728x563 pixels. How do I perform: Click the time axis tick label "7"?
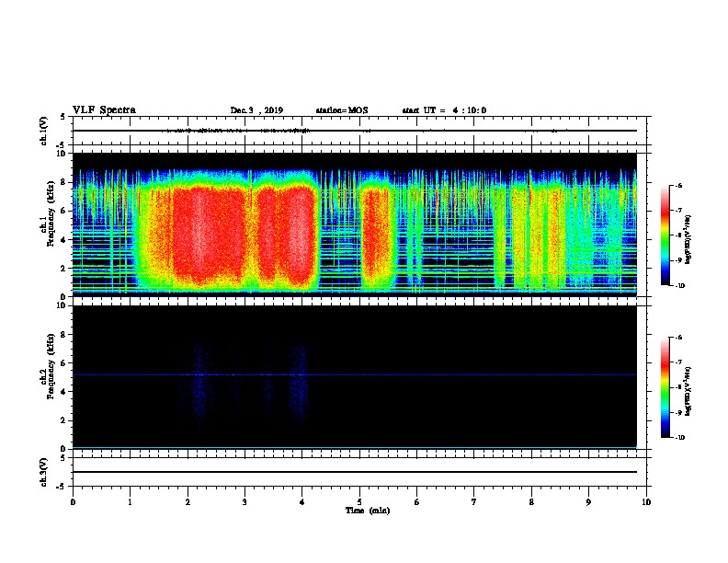(x=474, y=502)
